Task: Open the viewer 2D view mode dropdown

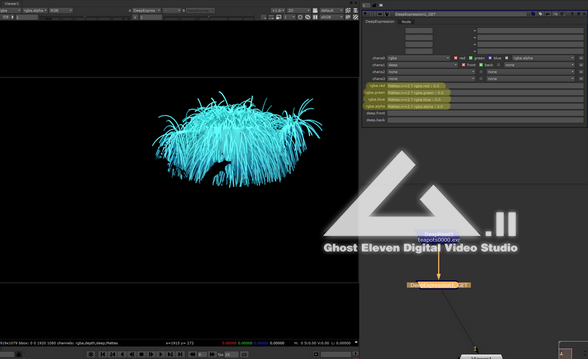Action: pyautogui.click(x=298, y=10)
